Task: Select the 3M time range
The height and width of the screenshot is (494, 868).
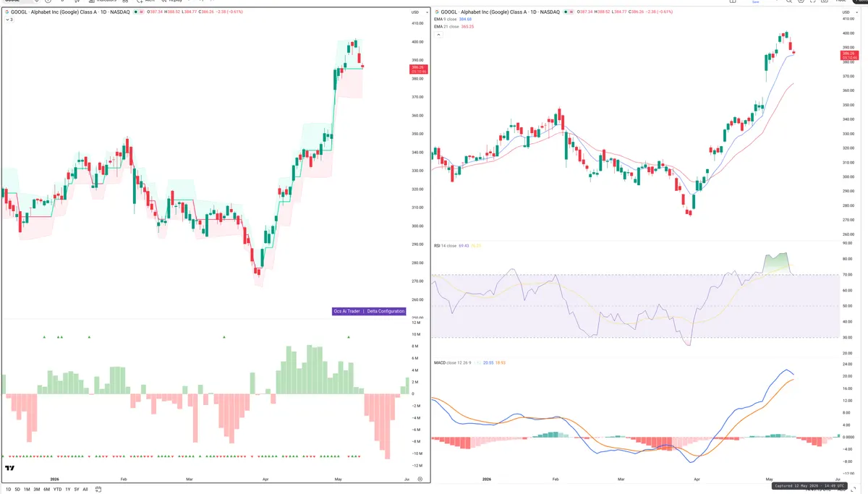Action: pyautogui.click(x=37, y=490)
